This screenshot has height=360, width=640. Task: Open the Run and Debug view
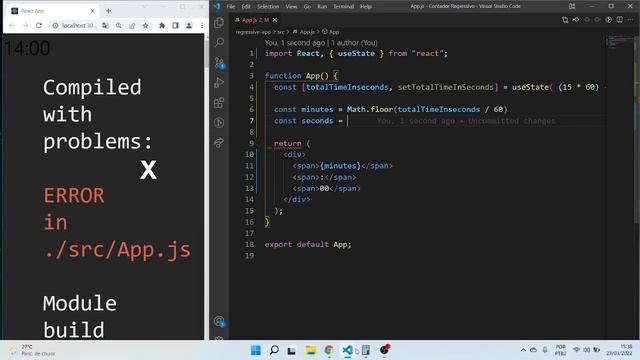click(219, 82)
